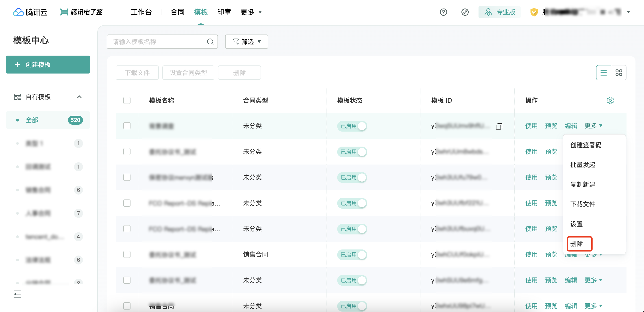Screen dimensions: 644x312
Task: Click the link icon in the top bar
Action: [x=465, y=12]
